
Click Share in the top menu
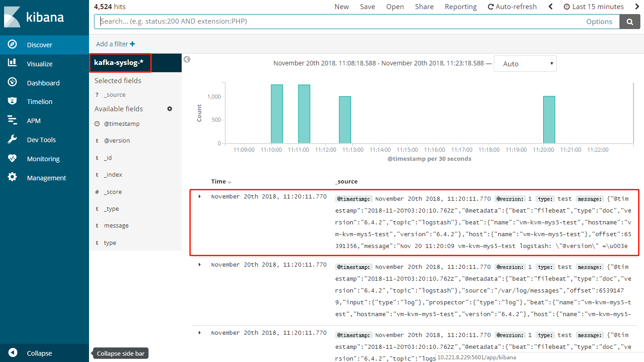click(424, 7)
